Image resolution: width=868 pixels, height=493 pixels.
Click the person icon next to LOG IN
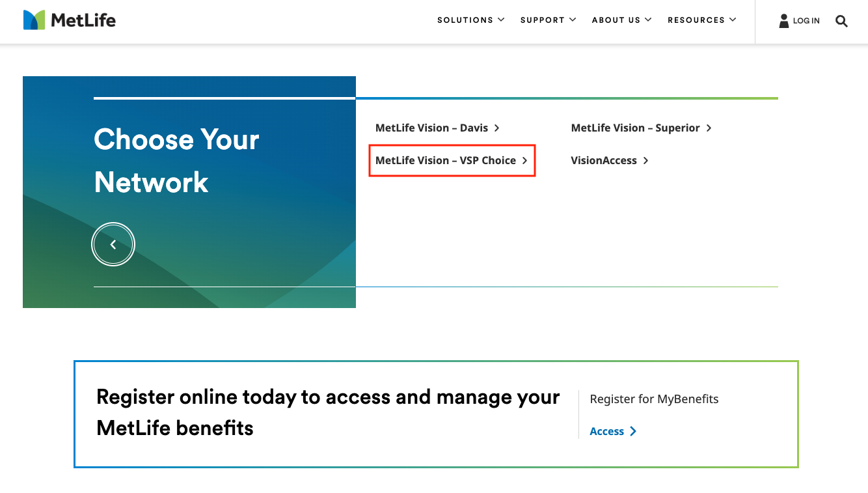pyautogui.click(x=783, y=20)
